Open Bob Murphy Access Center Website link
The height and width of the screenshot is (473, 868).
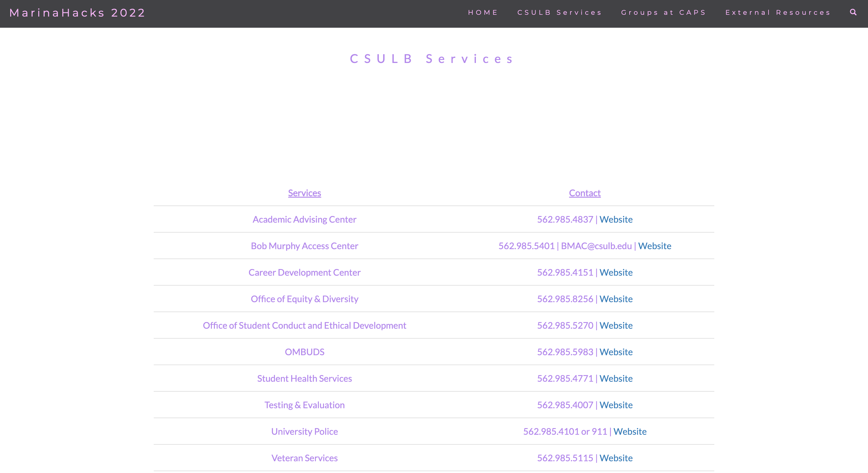pos(654,246)
